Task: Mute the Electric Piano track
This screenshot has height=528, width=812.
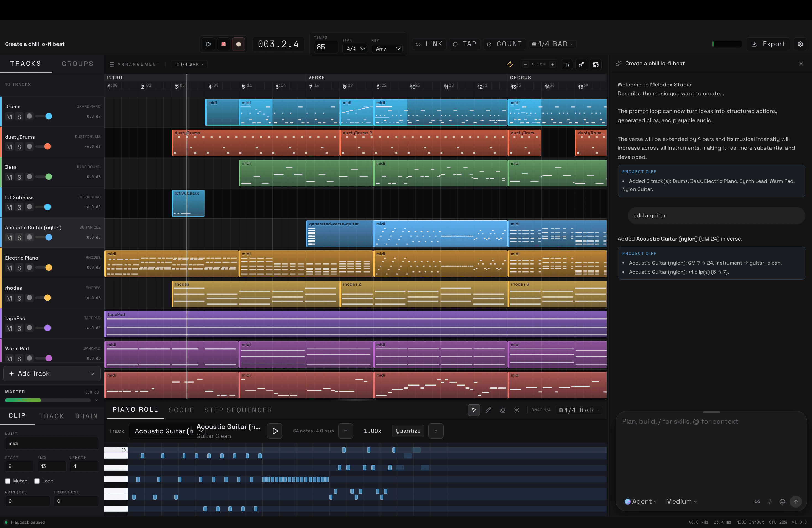Action: pos(9,268)
